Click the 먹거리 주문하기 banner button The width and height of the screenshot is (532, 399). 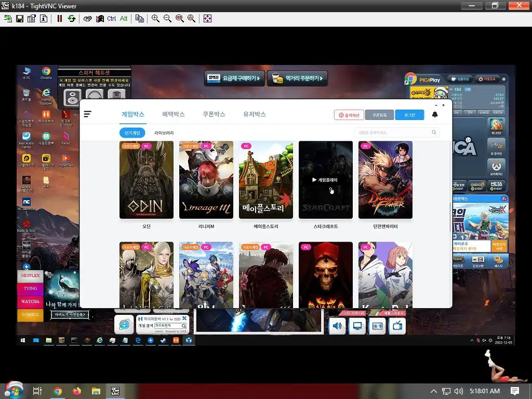[x=297, y=78]
